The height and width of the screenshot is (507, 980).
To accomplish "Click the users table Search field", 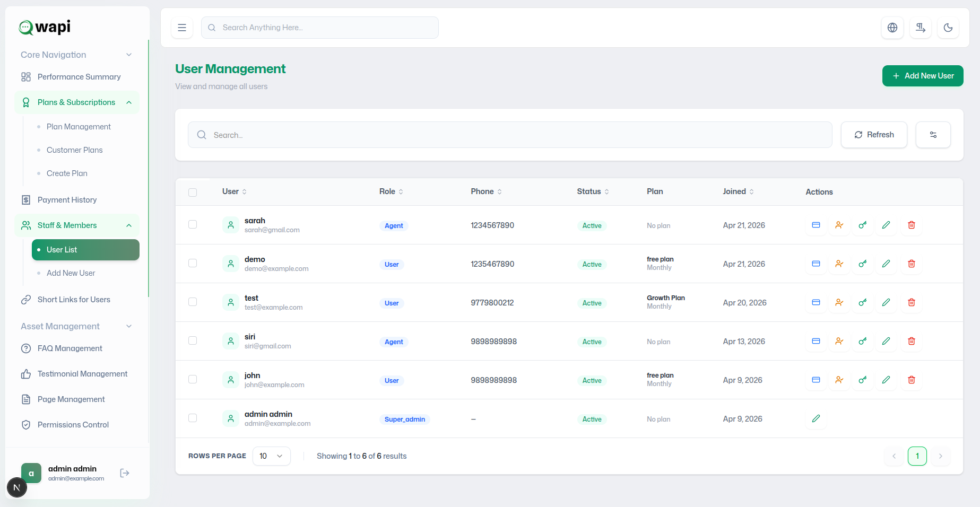I will (x=510, y=135).
